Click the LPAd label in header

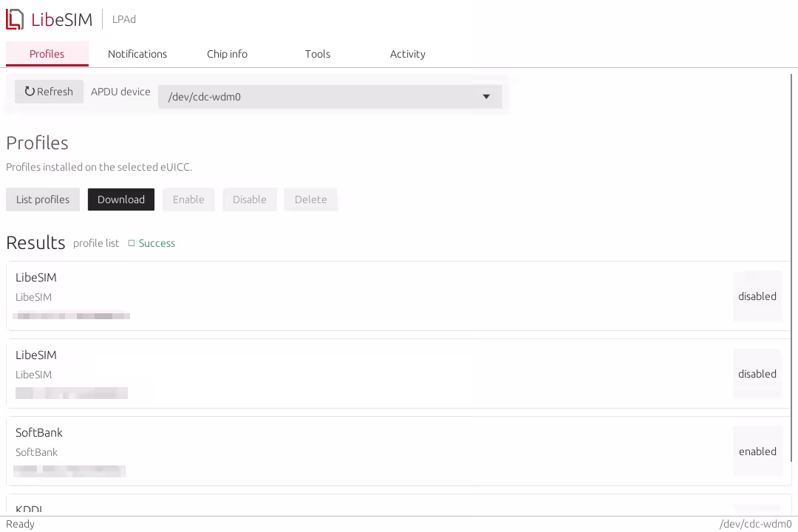tap(124, 19)
